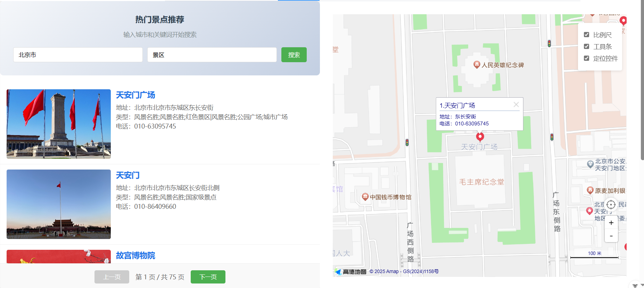Click the red 故宫博物院 thumbnail

59,256
